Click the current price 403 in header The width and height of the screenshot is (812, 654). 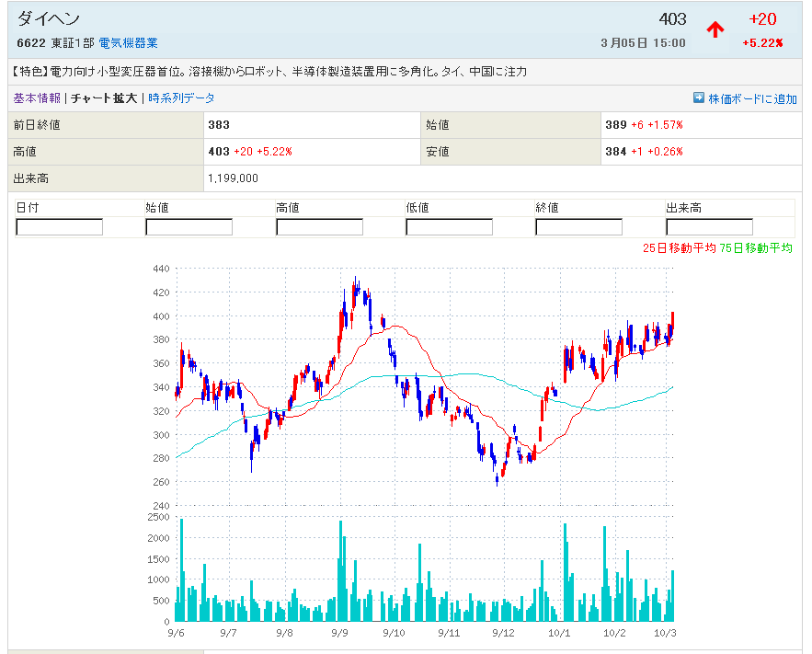point(673,19)
